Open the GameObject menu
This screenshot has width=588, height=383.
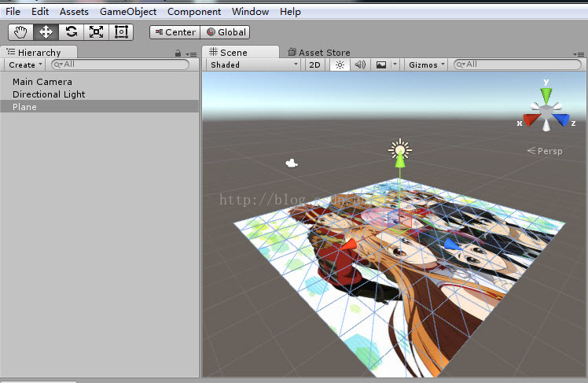[x=128, y=12]
